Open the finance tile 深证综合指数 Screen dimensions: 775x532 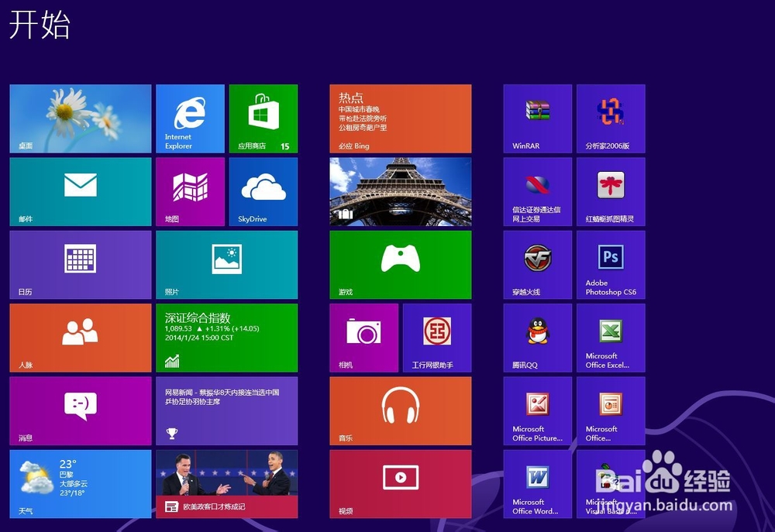pos(227,338)
